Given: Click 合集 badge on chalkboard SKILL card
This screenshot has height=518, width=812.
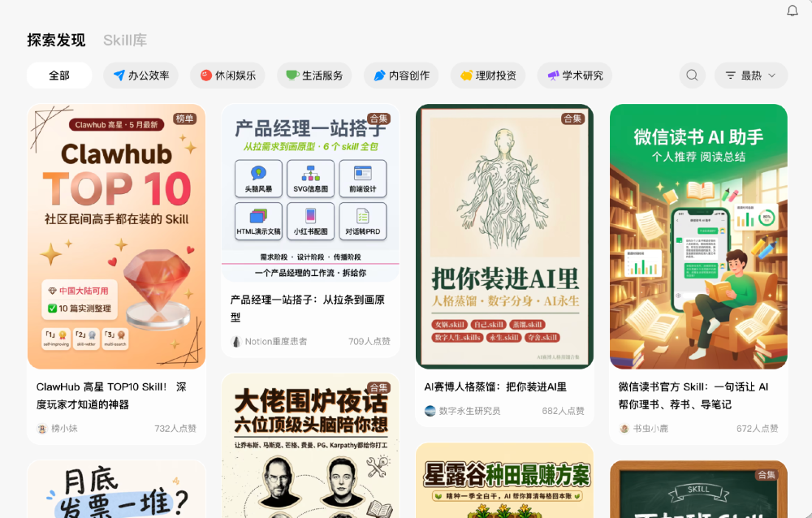Looking at the screenshot, I should [767, 474].
